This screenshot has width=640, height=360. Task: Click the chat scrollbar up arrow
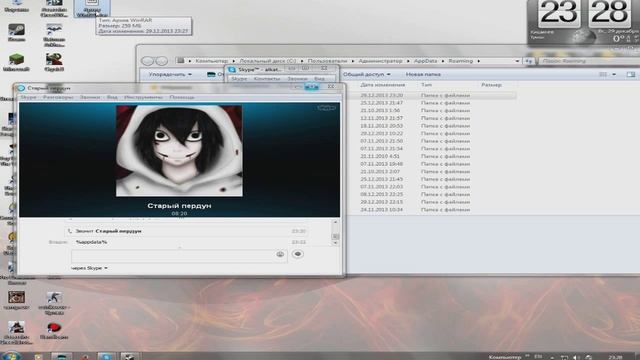tap(336, 222)
